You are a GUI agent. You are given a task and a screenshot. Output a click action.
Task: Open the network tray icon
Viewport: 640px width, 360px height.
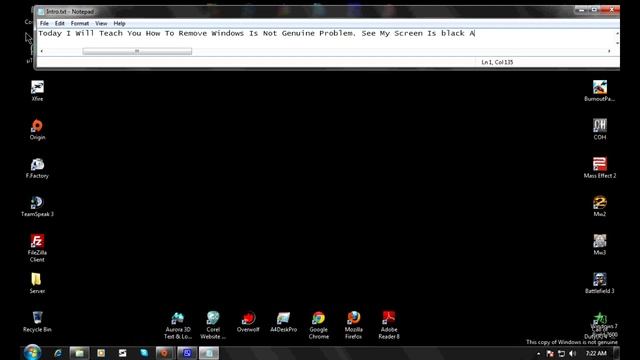(x=562, y=353)
